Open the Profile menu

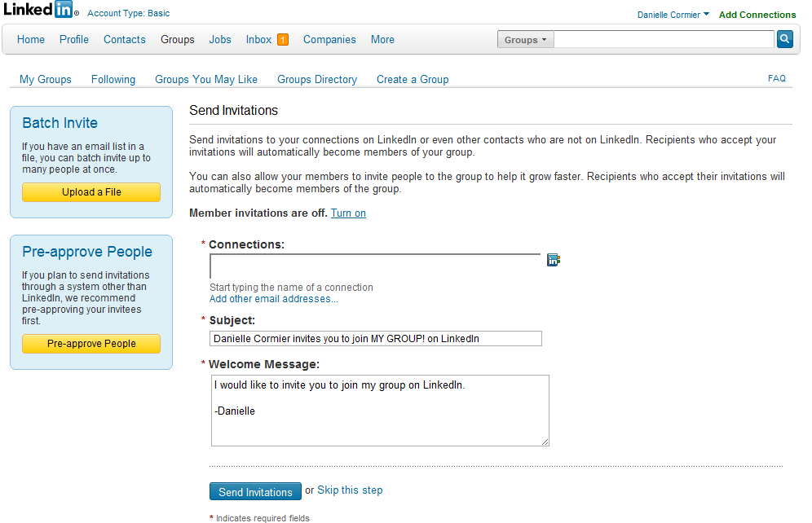pyautogui.click(x=74, y=39)
